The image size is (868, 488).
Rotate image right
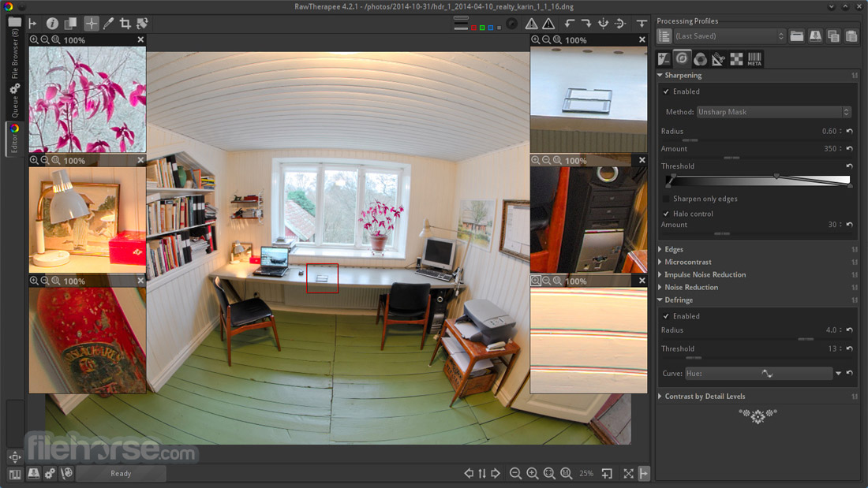[x=586, y=23]
